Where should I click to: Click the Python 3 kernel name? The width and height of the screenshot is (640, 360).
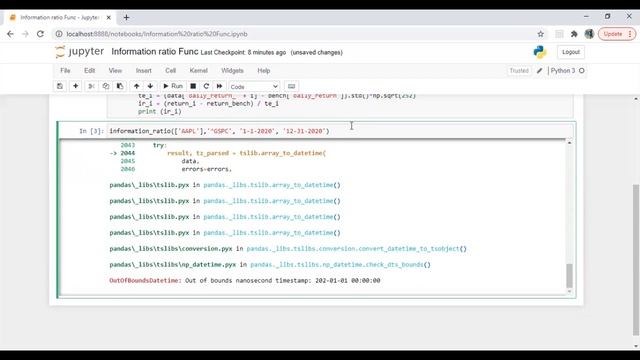pos(563,71)
